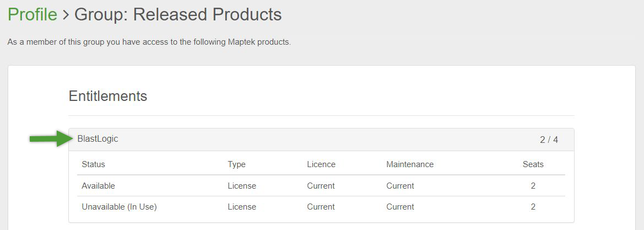Click License type in the Available row
The image size is (644, 230).
pos(242,186)
